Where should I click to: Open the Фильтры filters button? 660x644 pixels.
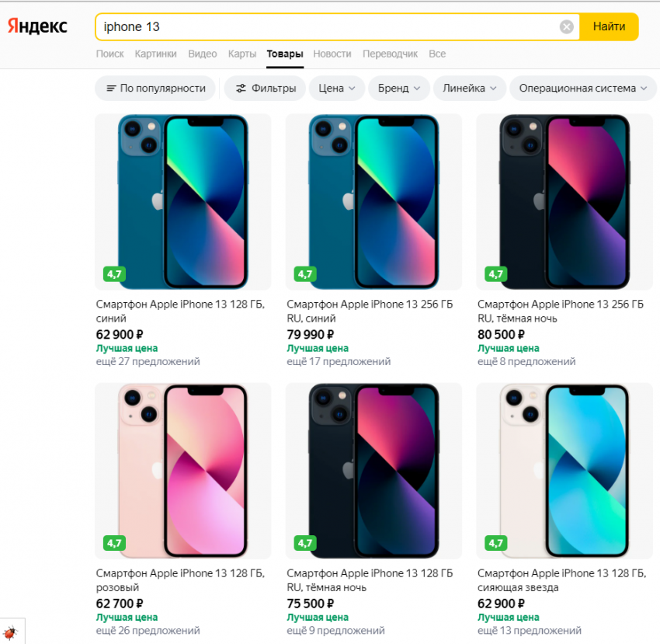(x=264, y=89)
